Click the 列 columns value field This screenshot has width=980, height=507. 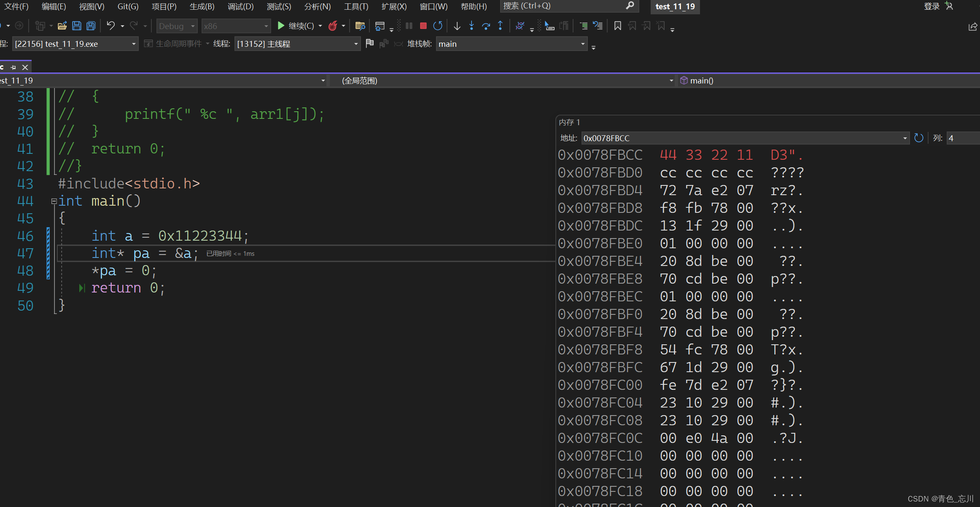tap(963, 138)
